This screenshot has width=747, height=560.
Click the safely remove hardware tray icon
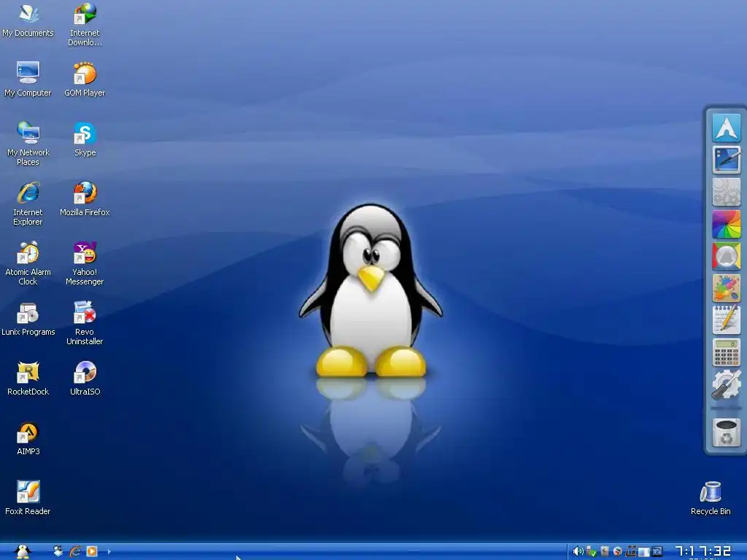click(x=591, y=551)
